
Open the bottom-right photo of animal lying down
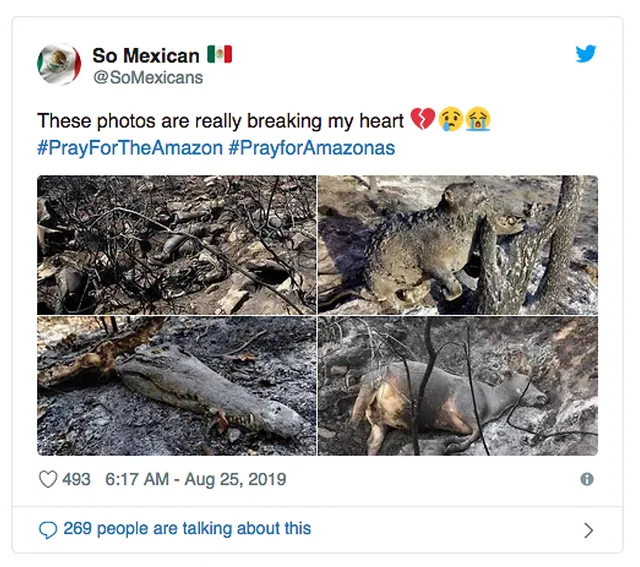(x=458, y=386)
